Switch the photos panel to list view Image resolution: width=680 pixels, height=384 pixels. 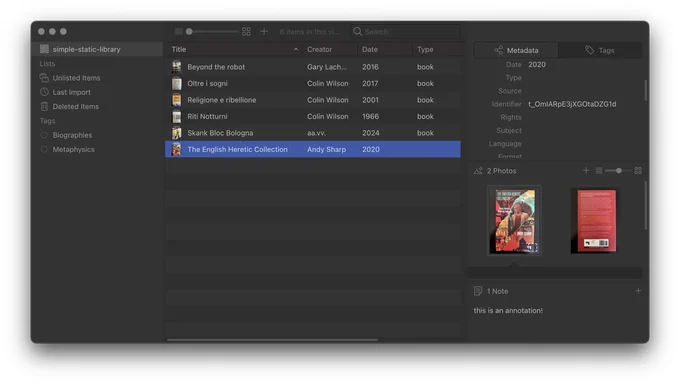pos(599,171)
